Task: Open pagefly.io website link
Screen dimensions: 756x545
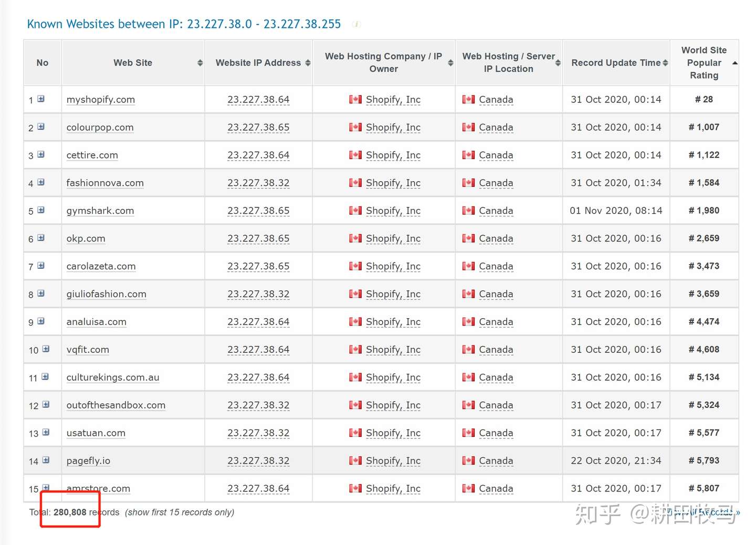Action: (x=89, y=462)
